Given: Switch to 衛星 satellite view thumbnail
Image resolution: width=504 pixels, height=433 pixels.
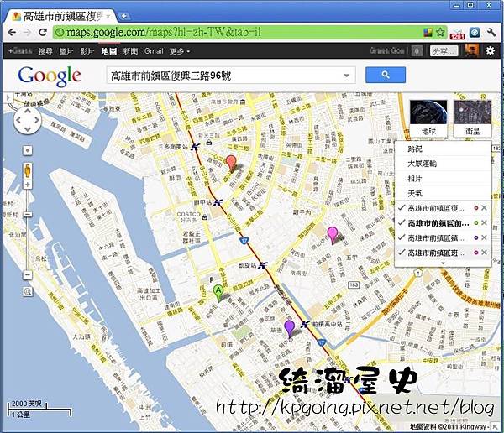Looking at the screenshot, I should coord(472,118).
